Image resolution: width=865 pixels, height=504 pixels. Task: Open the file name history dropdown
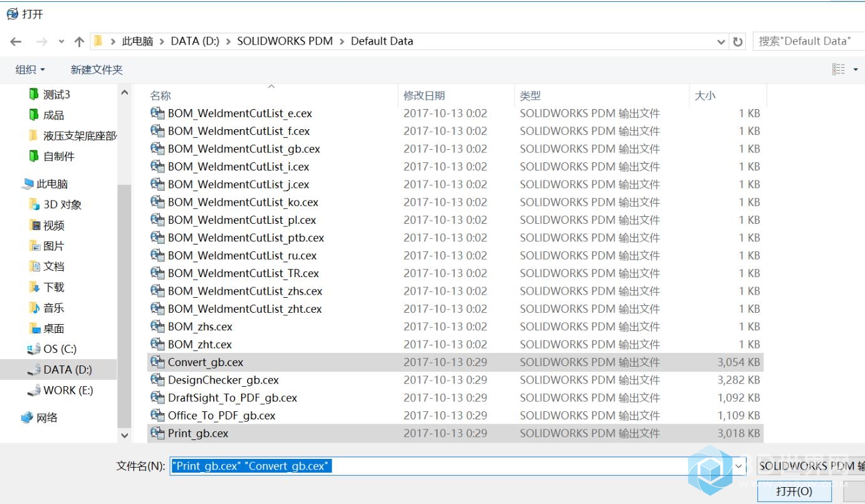tap(739, 466)
